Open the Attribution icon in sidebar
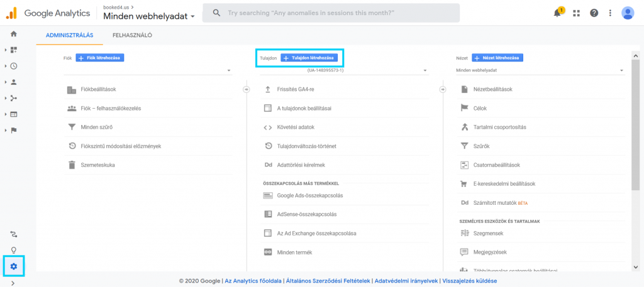 14,234
